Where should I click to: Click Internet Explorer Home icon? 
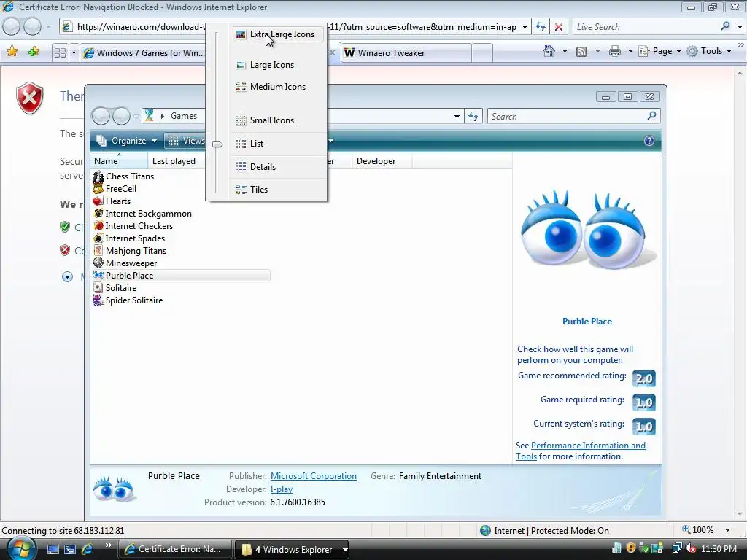click(549, 51)
